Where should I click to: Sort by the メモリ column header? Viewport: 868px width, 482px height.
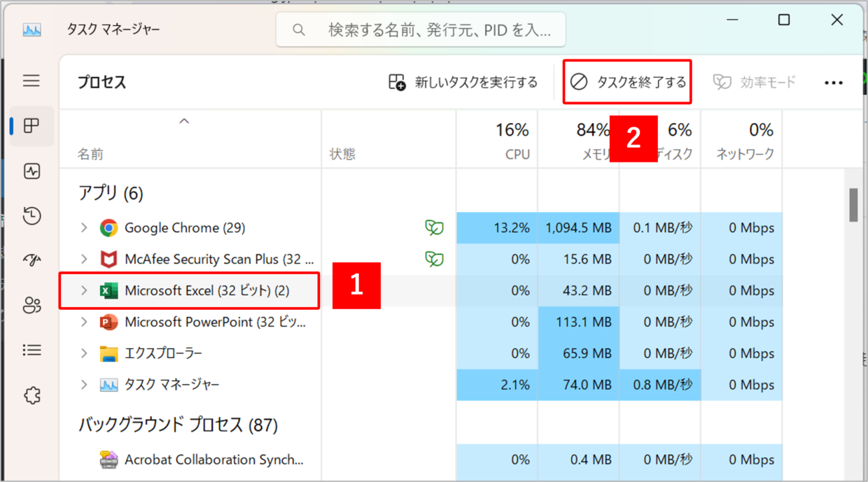(x=578, y=140)
